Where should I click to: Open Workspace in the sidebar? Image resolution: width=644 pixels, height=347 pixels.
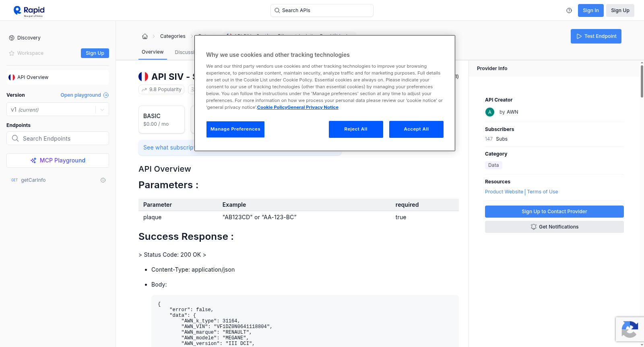[26, 53]
